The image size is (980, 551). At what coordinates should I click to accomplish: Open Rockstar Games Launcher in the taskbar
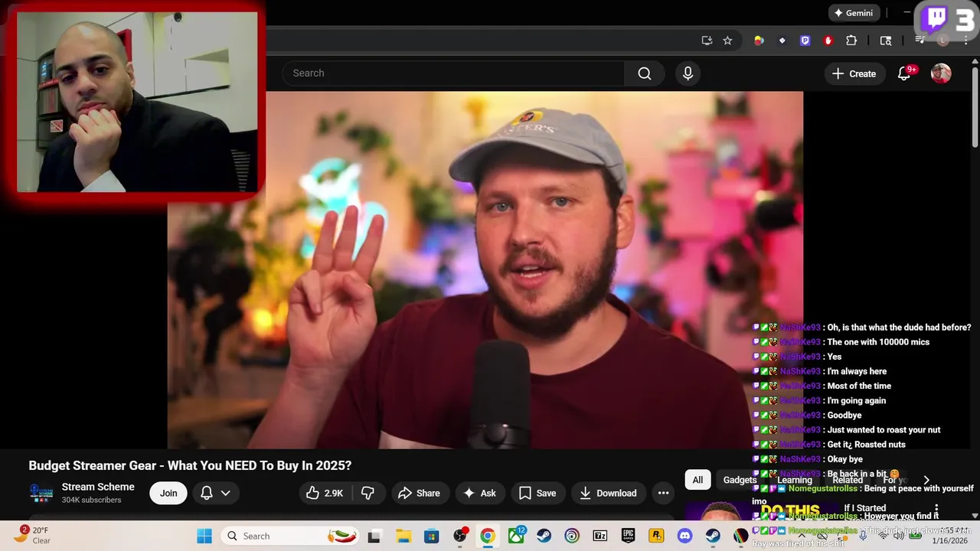point(656,536)
